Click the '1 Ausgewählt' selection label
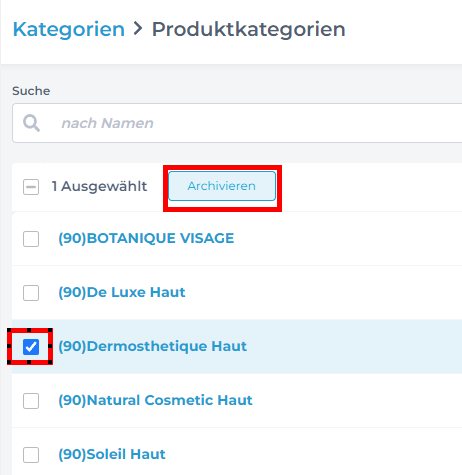 click(x=99, y=186)
